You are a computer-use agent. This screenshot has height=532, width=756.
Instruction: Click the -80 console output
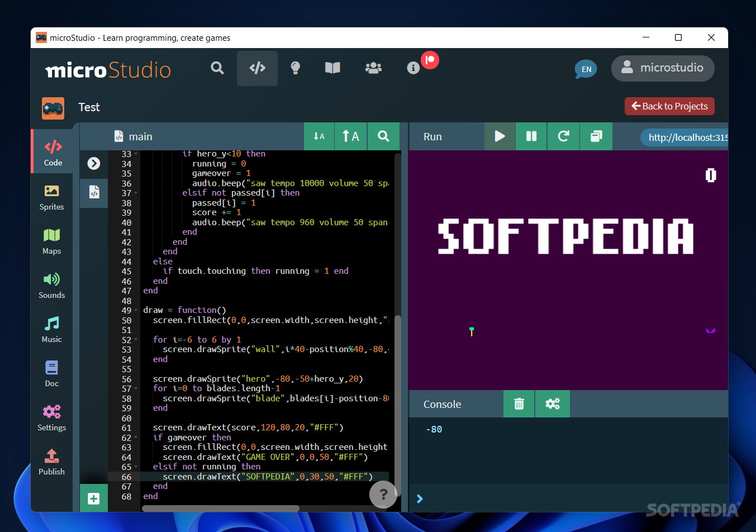(434, 429)
